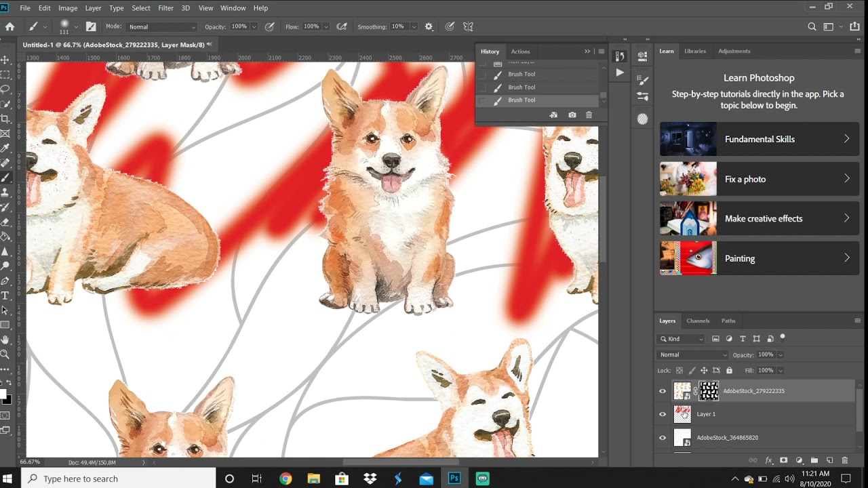This screenshot has height=488, width=868.
Task: Open layer filter Kind dropdown
Action: [x=682, y=339]
